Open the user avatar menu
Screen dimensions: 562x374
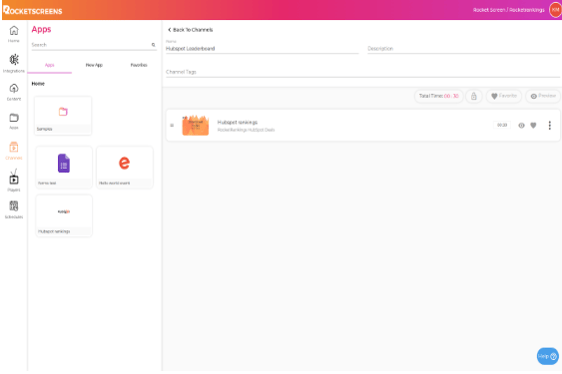[x=555, y=10]
